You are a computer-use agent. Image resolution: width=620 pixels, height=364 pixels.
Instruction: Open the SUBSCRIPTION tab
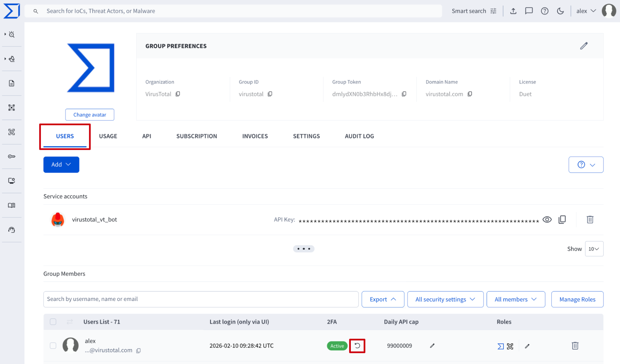pos(196,136)
